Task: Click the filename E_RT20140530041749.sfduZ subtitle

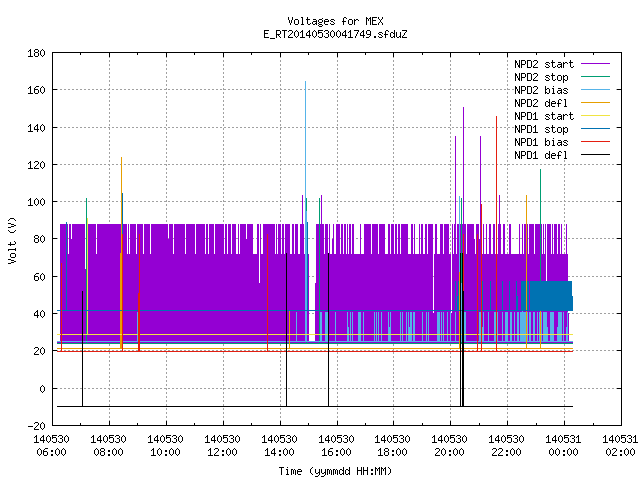Action: click(335, 34)
